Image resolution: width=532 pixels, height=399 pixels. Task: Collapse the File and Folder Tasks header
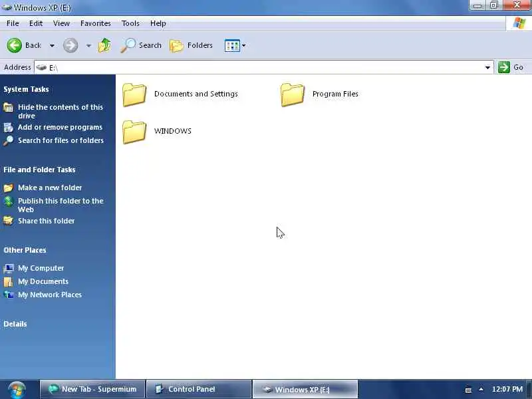coord(39,170)
